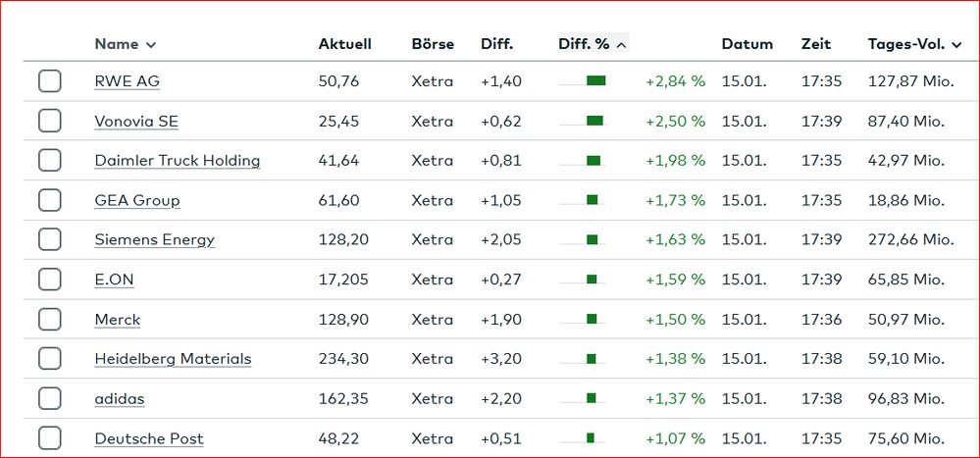Image resolution: width=980 pixels, height=458 pixels.
Task: Click the Aktuell column header
Action: coord(345,44)
